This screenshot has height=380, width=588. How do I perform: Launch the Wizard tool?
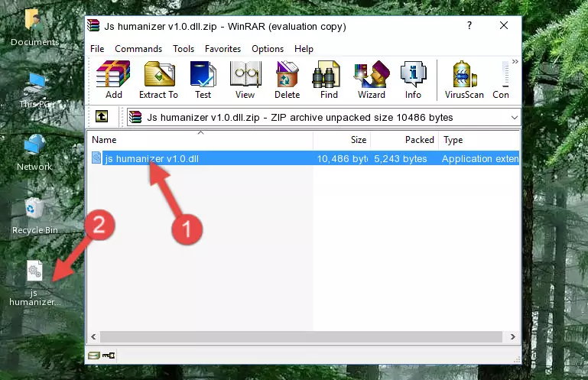coord(372,80)
